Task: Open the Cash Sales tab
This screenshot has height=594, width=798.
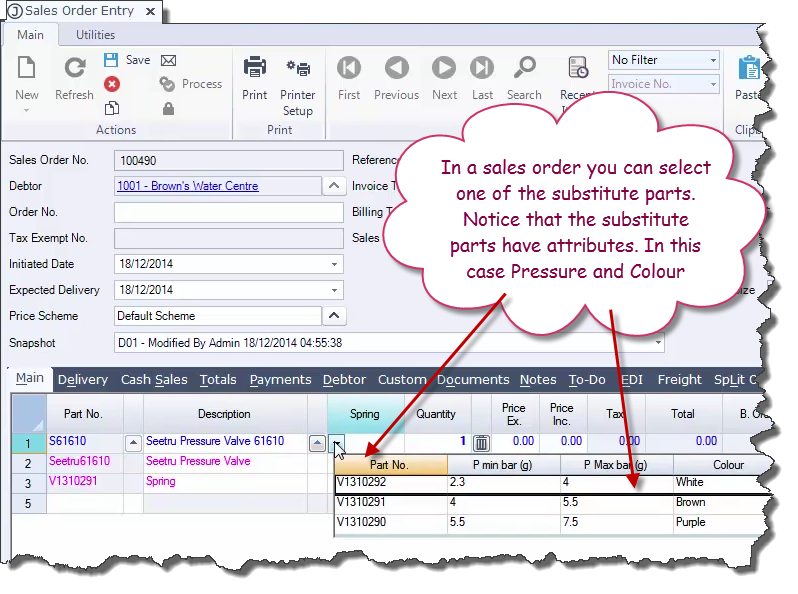Action: coord(154,380)
